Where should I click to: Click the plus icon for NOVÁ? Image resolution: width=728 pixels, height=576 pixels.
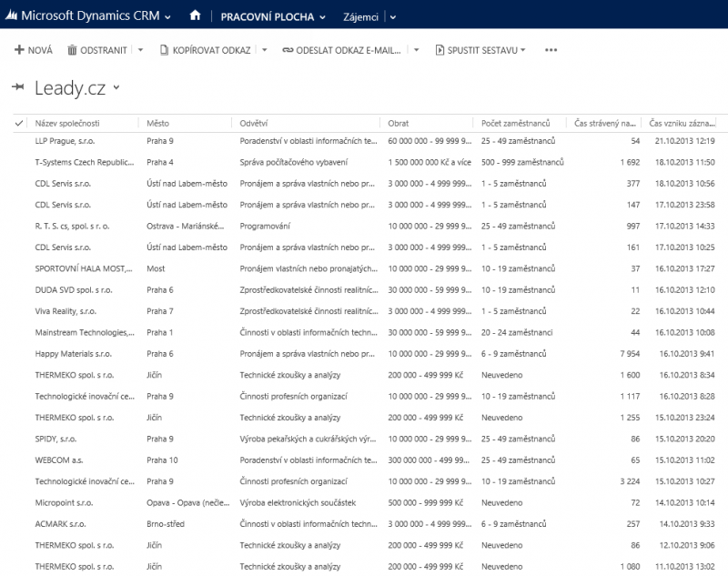(x=19, y=50)
